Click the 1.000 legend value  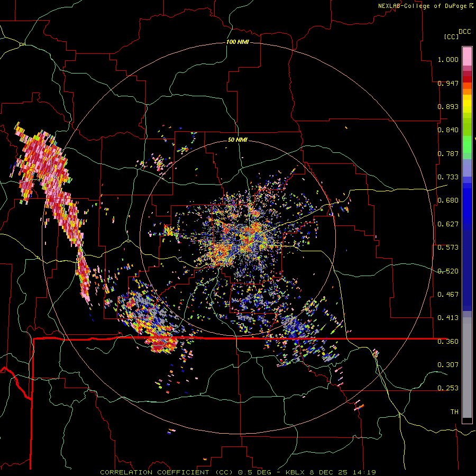coord(448,59)
